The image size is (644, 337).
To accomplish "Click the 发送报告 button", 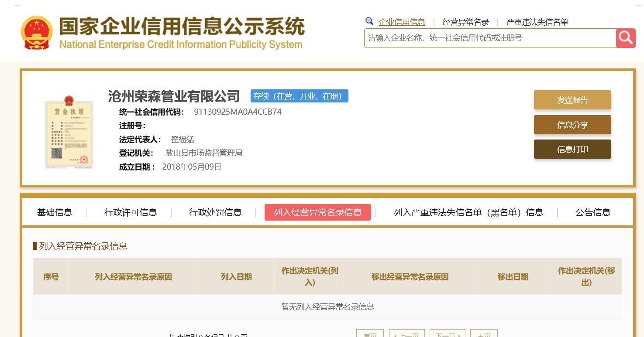I will (x=572, y=100).
